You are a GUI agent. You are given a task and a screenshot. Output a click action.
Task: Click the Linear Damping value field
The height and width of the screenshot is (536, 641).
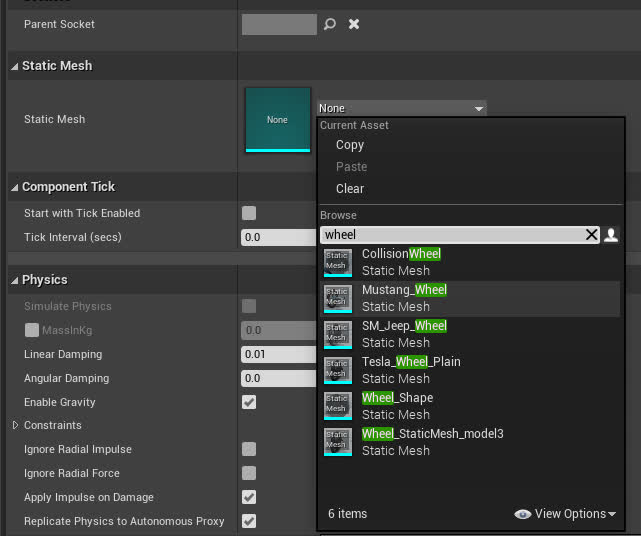pyautogui.click(x=277, y=354)
